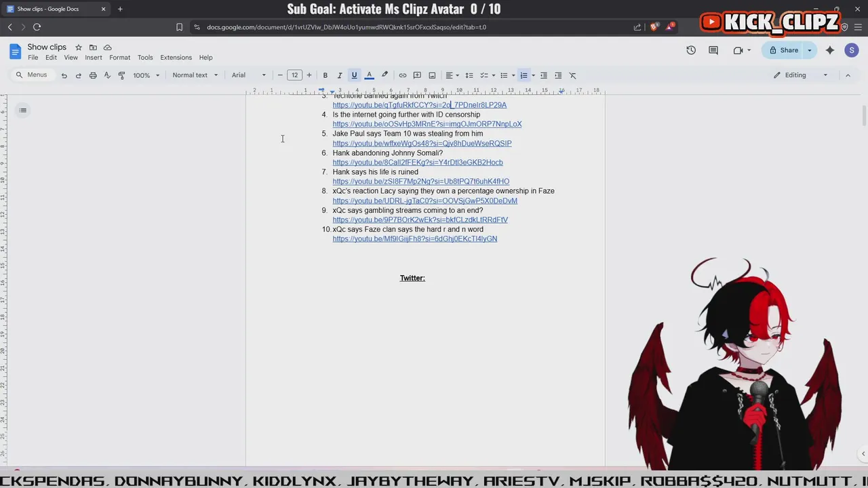Move document using folder icon
This screenshot has height=488, width=868.
pos(93,47)
